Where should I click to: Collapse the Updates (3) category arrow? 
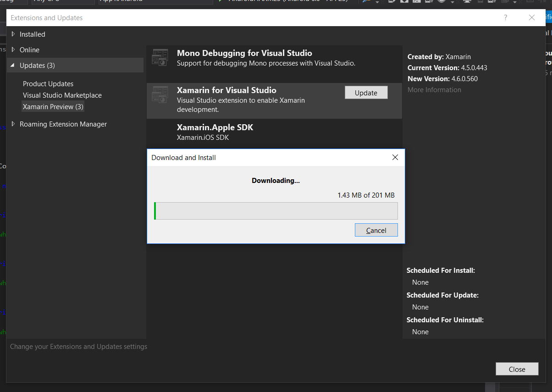click(x=13, y=66)
